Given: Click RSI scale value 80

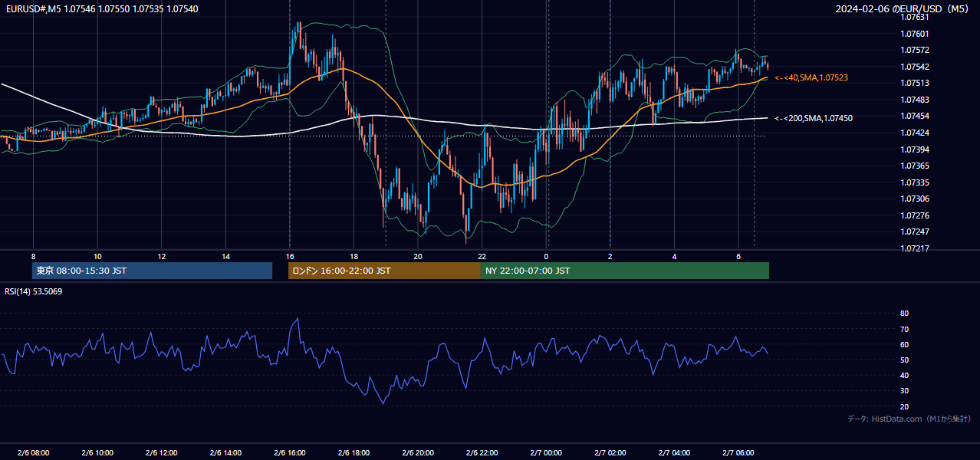Looking at the screenshot, I should click(904, 314).
